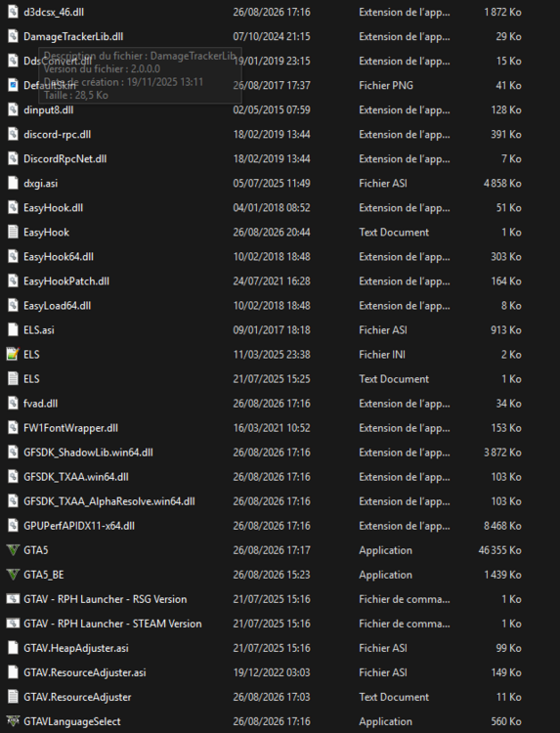Select the discord-rpc.dll icon
The width and height of the screenshot is (560, 733).
(x=13, y=134)
